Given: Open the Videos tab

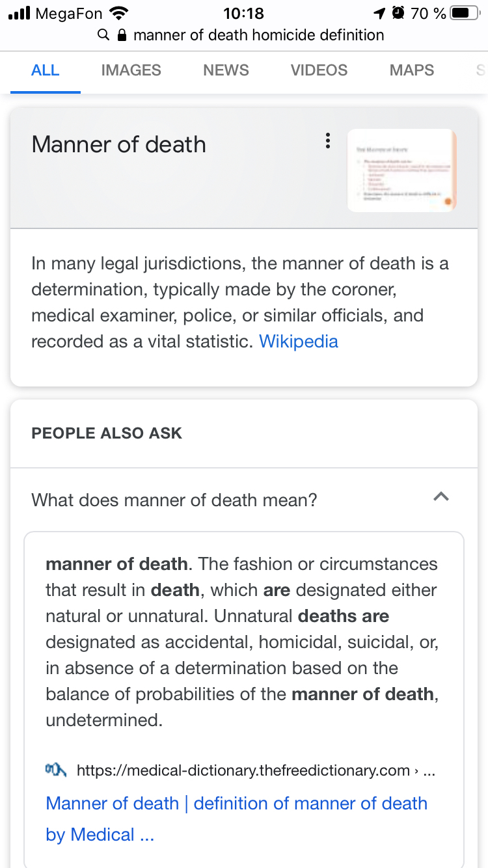Looking at the screenshot, I should (x=319, y=70).
